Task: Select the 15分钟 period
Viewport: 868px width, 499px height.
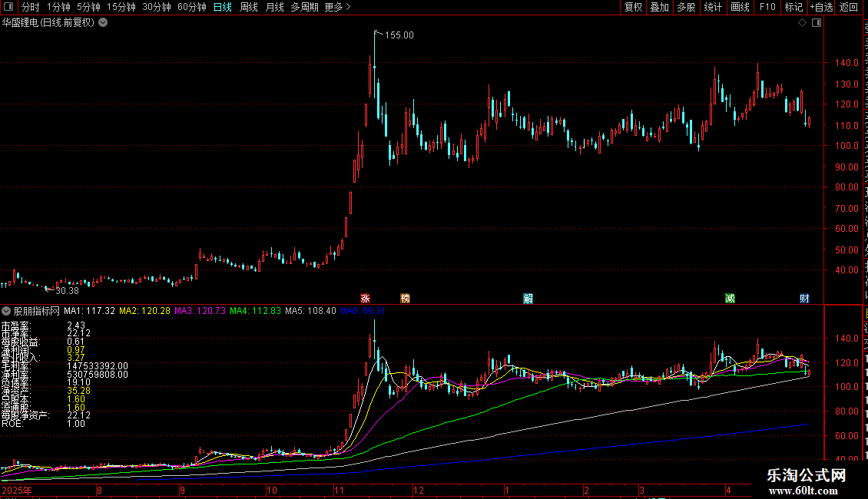Action: 121,7
